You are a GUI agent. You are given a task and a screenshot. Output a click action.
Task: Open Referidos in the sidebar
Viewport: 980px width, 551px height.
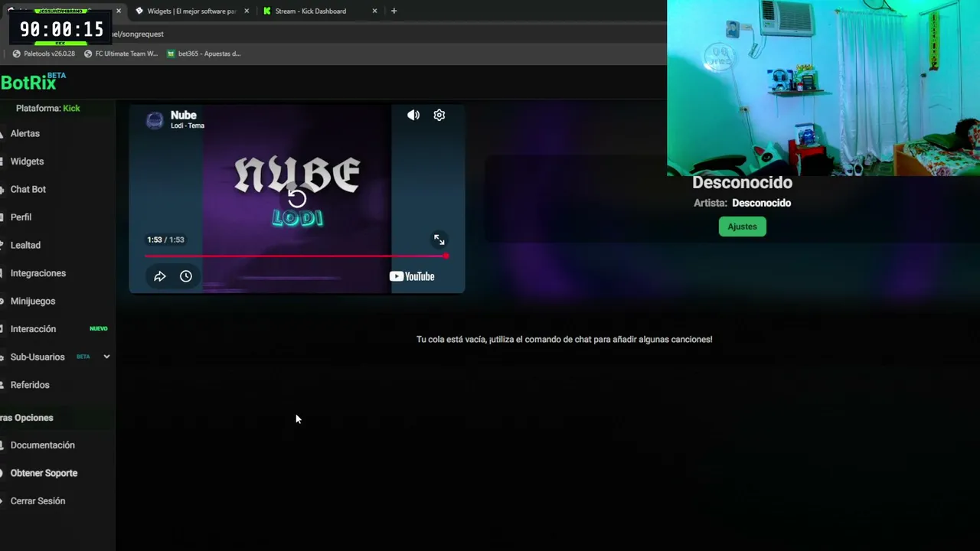click(30, 385)
